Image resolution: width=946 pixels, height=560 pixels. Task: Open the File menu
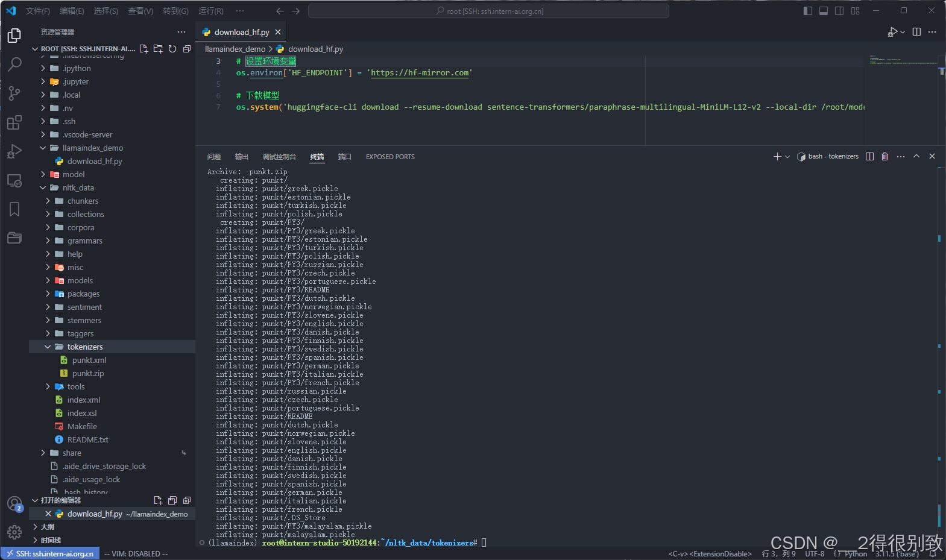(x=37, y=11)
